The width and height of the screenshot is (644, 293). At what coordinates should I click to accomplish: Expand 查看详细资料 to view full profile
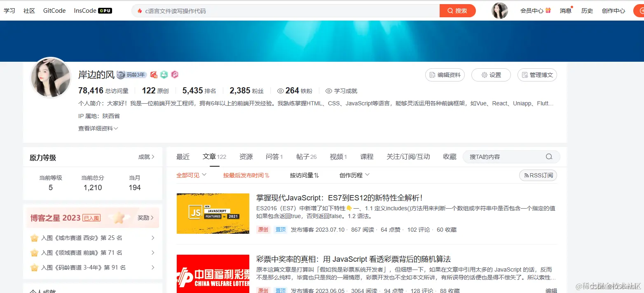coord(98,128)
